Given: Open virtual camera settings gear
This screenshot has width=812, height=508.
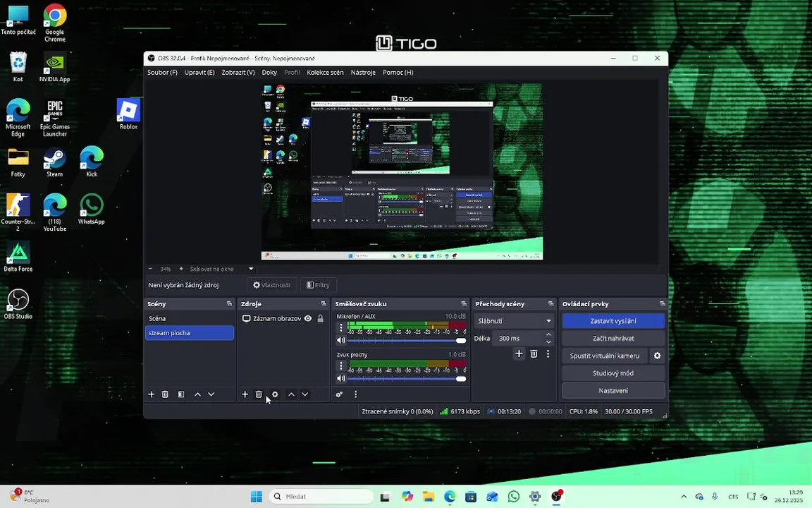Looking at the screenshot, I should pos(657,356).
